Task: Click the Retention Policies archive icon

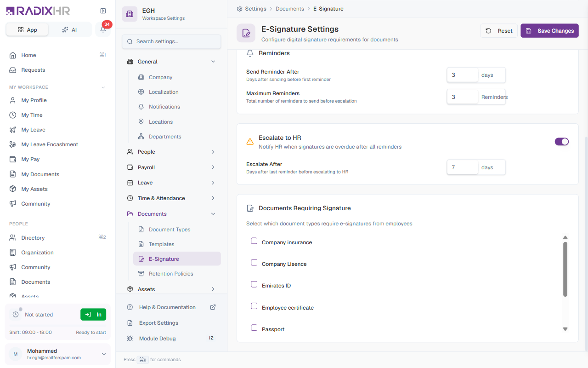Action: (x=141, y=274)
